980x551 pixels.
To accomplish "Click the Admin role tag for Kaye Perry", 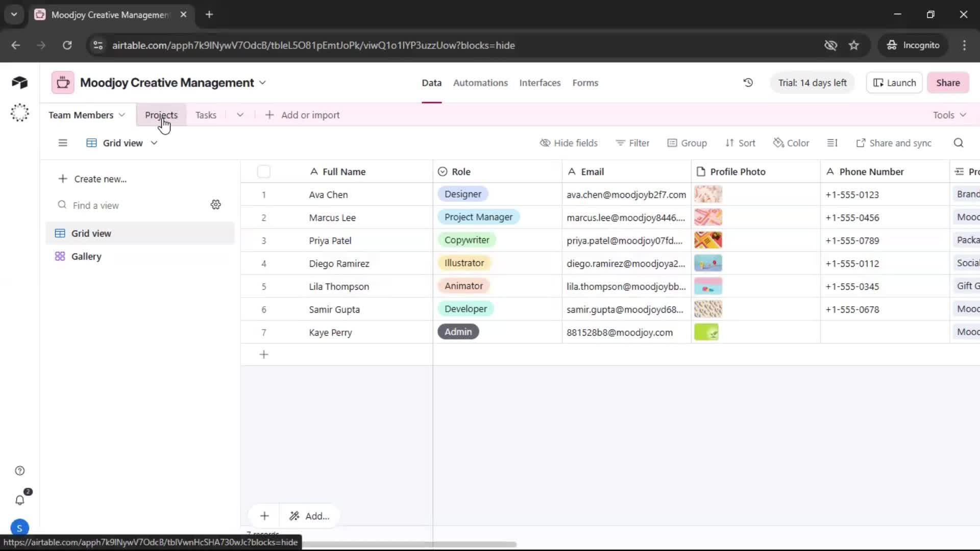I will click(458, 332).
